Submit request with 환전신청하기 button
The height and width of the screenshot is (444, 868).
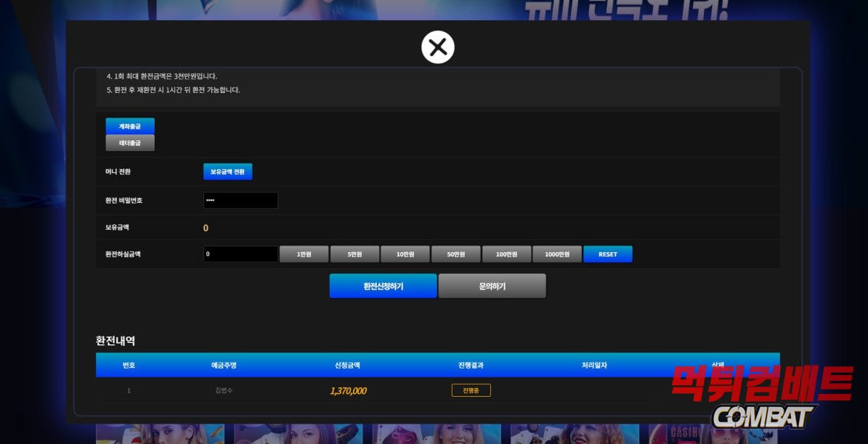point(383,286)
